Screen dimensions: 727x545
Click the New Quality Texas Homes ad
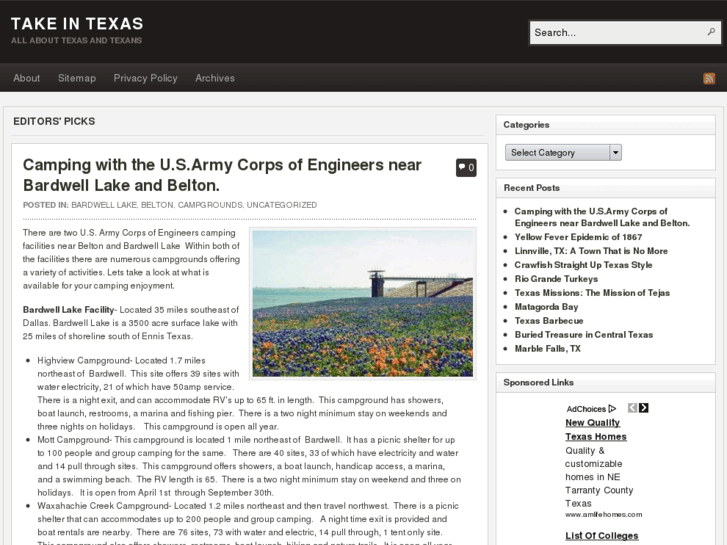(x=596, y=430)
